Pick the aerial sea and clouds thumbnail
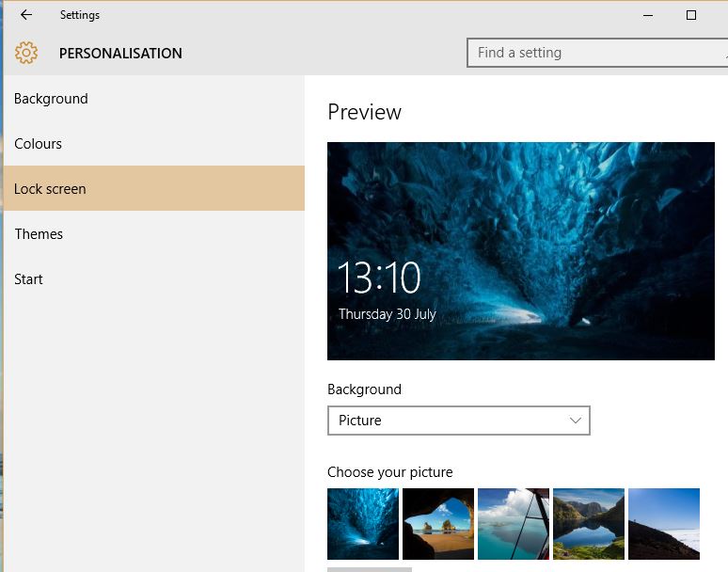The height and width of the screenshot is (572, 728). pos(514,524)
